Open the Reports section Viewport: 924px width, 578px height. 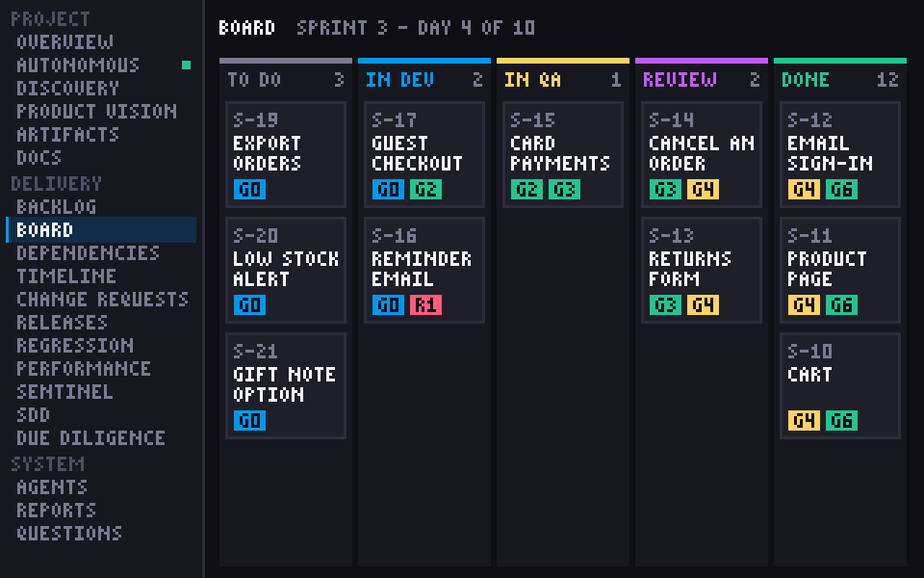pyautogui.click(x=57, y=510)
